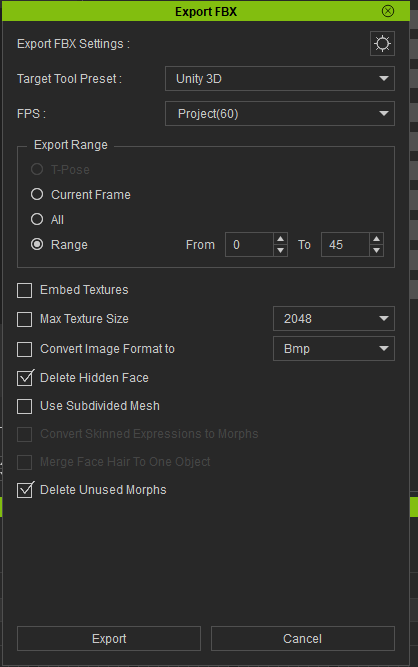
Task: Open the Export FBX settings gear icon
Action: pyautogui.click(x=382, y=43)
